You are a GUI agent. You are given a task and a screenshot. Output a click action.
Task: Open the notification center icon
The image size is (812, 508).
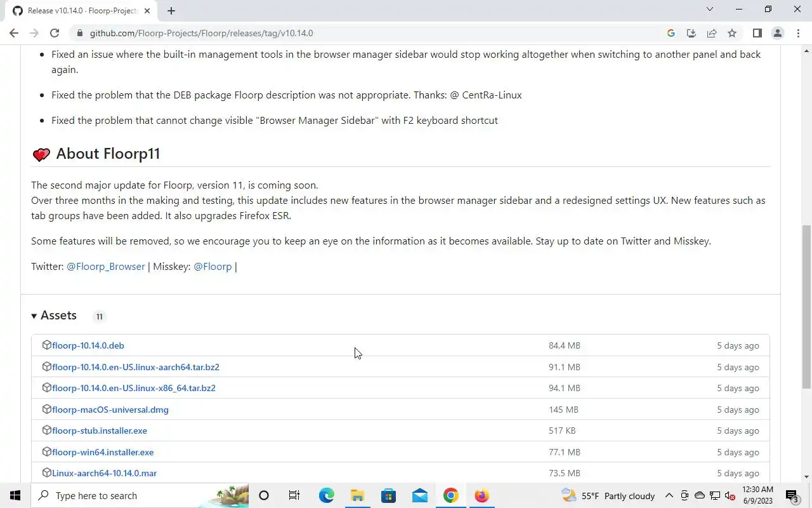click(x=792, y=495)
